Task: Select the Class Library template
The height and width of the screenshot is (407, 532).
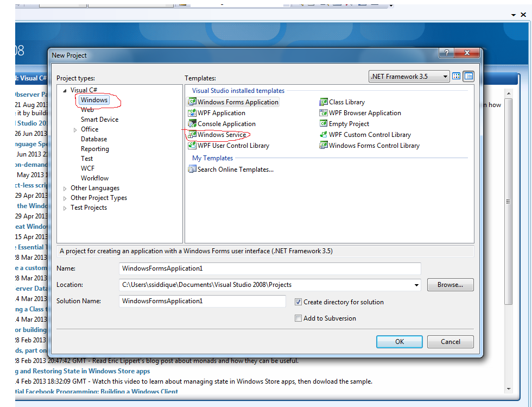Action: pyautogui.click(x=346, y=102)
